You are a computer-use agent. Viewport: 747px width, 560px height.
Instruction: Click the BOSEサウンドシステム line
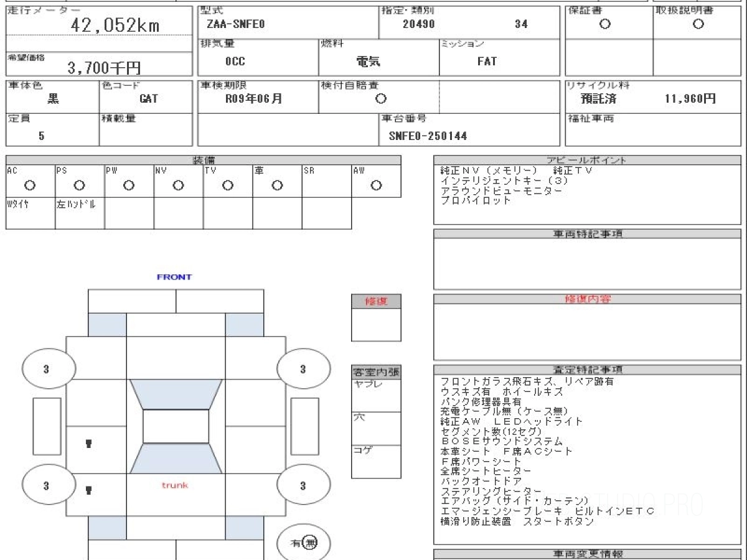[x=501, y=442]
